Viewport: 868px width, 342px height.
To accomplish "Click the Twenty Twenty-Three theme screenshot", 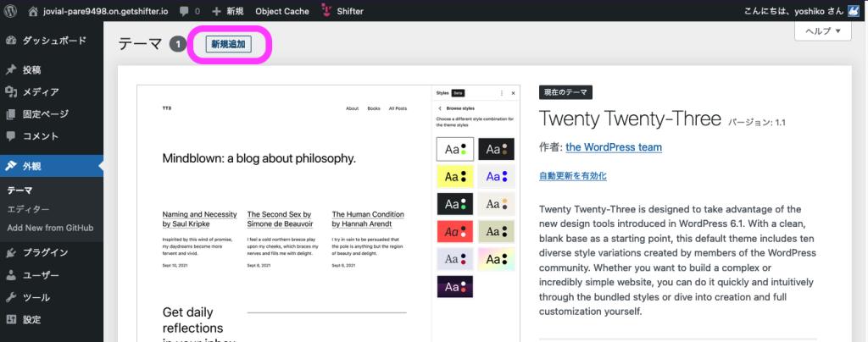I will [x=328, y=213].
